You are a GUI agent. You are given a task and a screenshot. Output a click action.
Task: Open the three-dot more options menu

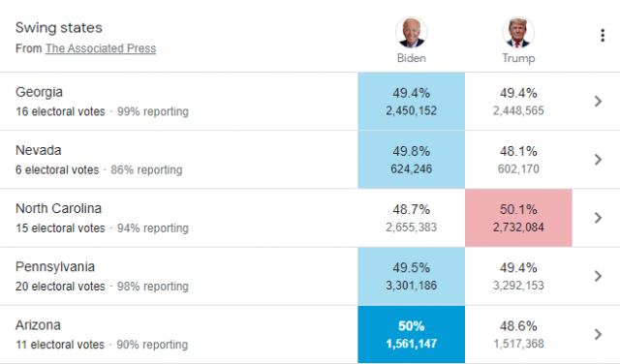point(603,35)
